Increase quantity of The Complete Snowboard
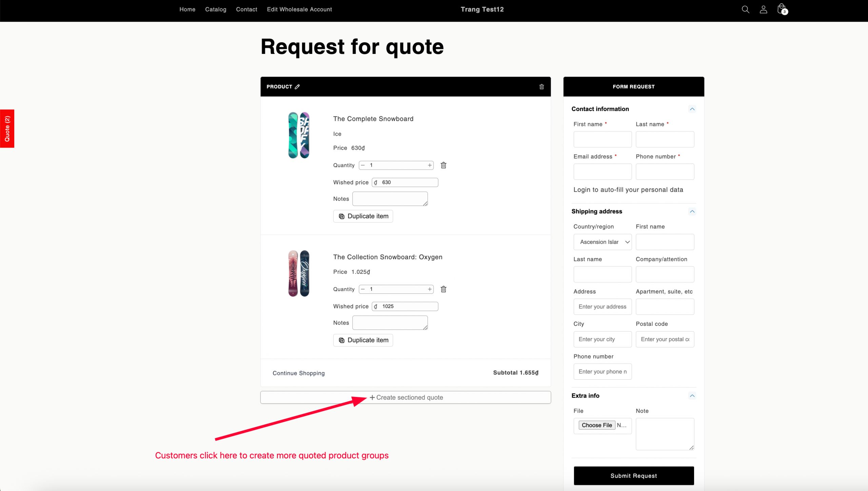 coord(430,165)
